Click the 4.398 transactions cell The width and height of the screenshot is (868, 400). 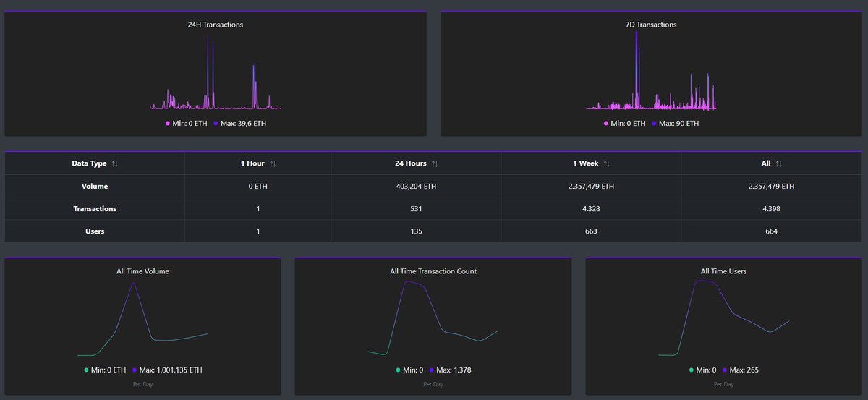tap(771, 208)
